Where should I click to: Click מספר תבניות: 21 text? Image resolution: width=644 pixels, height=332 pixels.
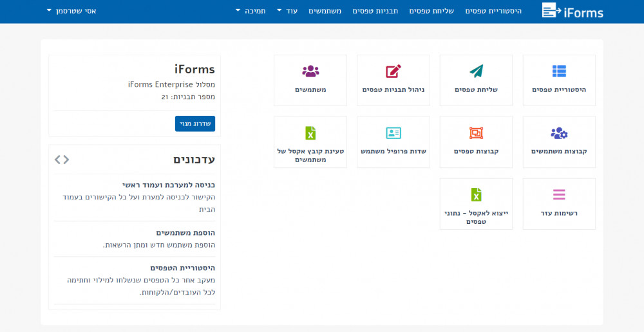pos(188,97)
